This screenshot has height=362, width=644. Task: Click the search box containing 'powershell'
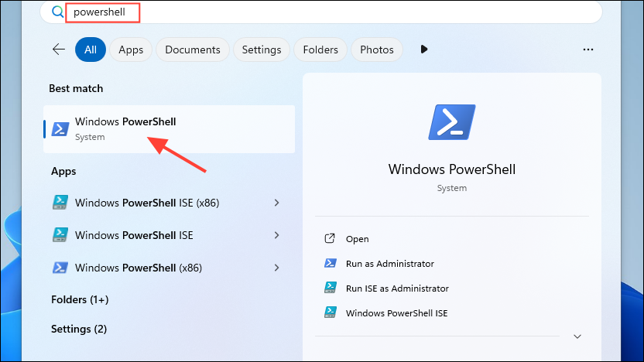[x=320, y=12]
